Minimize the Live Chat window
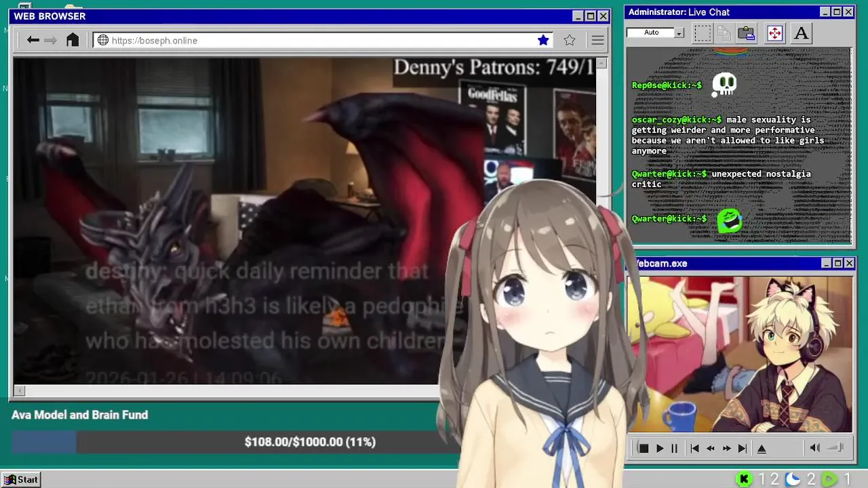The image size is (868, 488). (x=825, y=12)
